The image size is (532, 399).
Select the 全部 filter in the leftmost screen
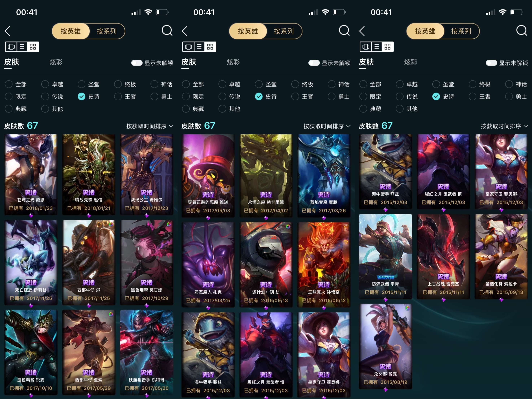tap(16, 84)
